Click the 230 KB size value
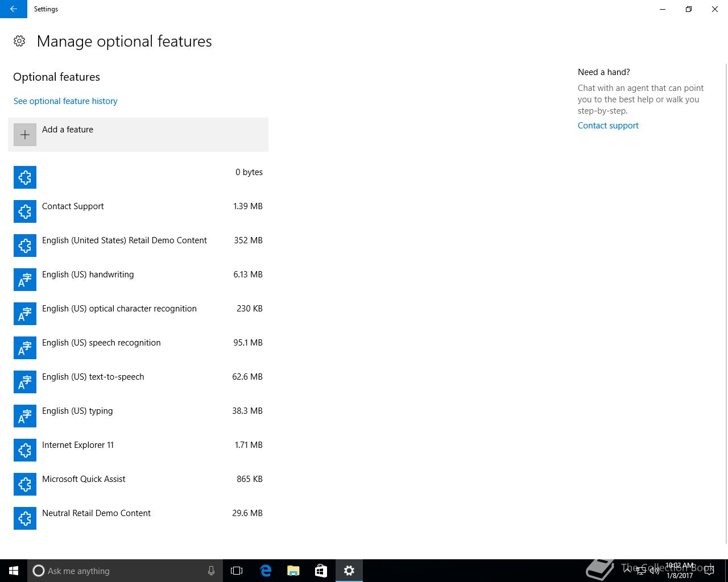 point(250,309)
